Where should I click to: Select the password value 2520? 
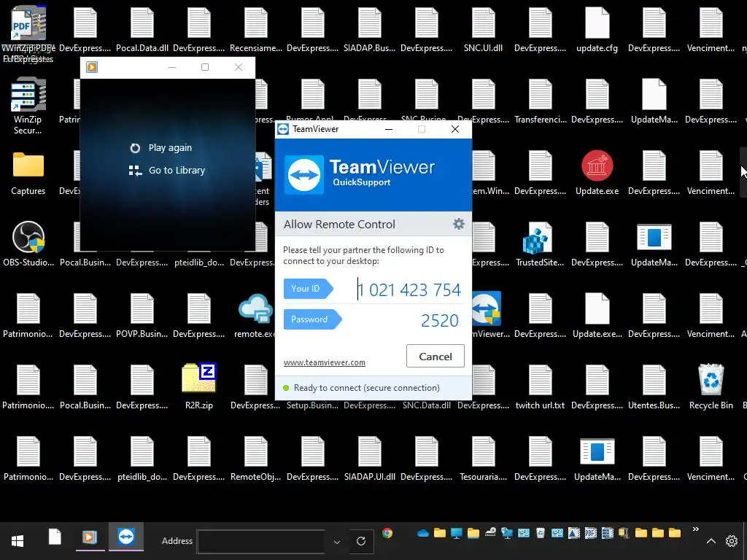point(440,321)
